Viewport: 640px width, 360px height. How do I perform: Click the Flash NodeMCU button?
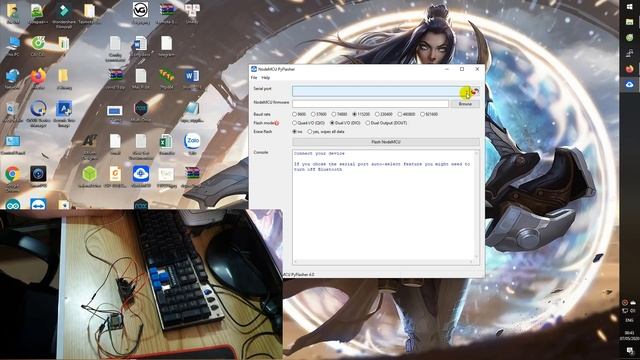pos(386,142)
